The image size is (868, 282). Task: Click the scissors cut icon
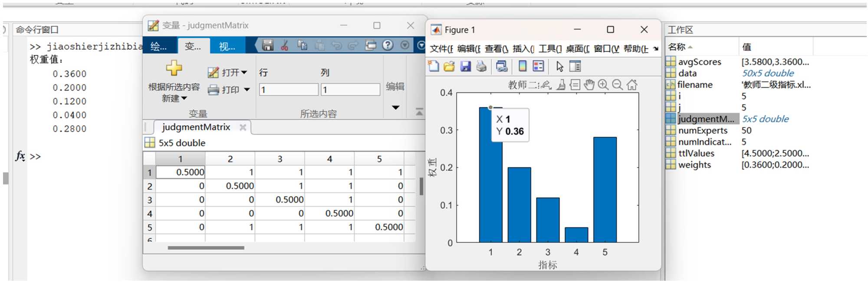[x=285, y=45]
